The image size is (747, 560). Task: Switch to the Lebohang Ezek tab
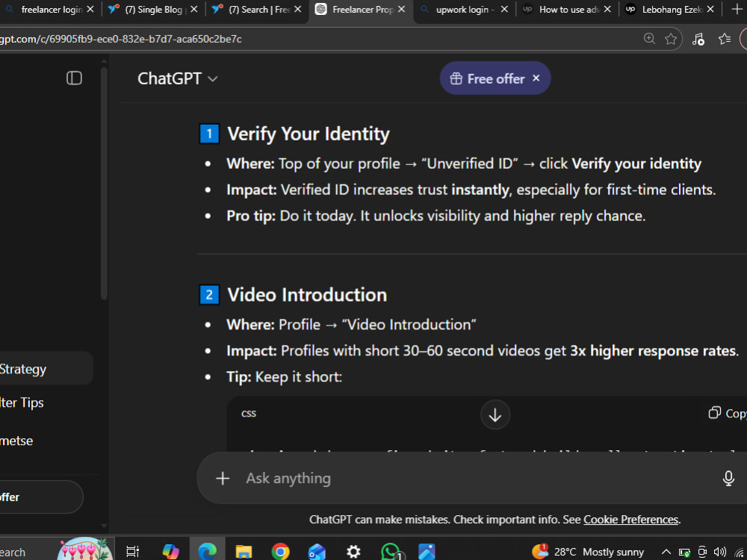coord(670,9)
